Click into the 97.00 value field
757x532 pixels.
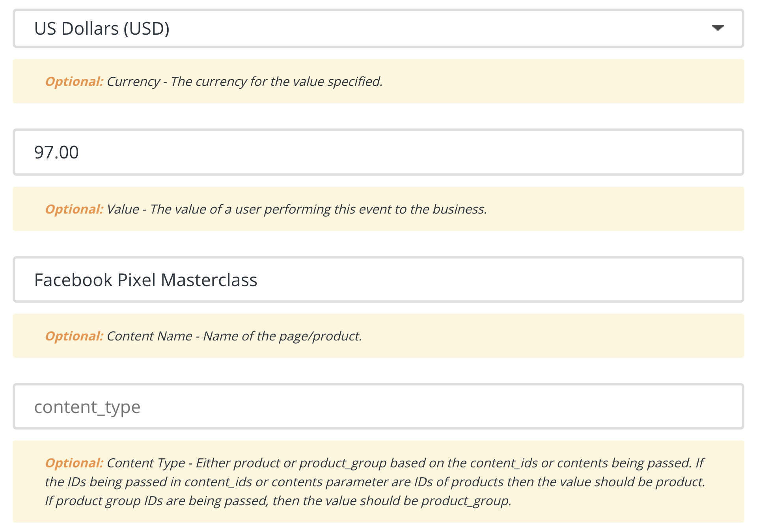coord(378,152)
